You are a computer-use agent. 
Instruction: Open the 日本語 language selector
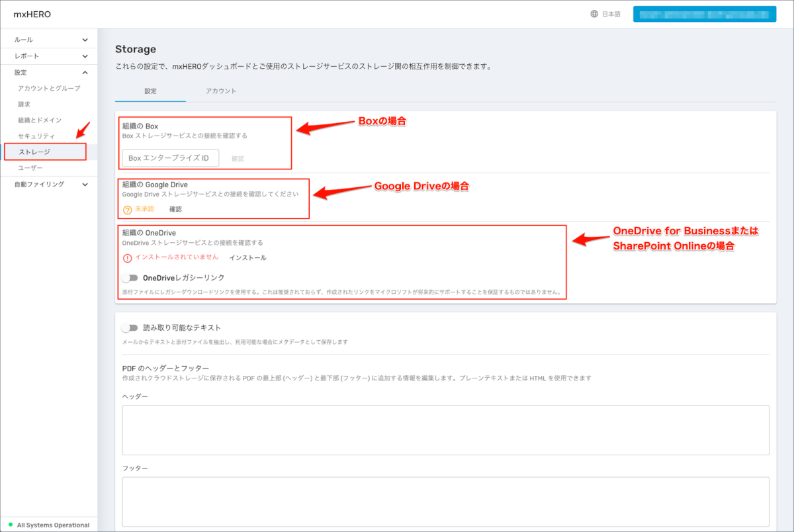point(605,14)
